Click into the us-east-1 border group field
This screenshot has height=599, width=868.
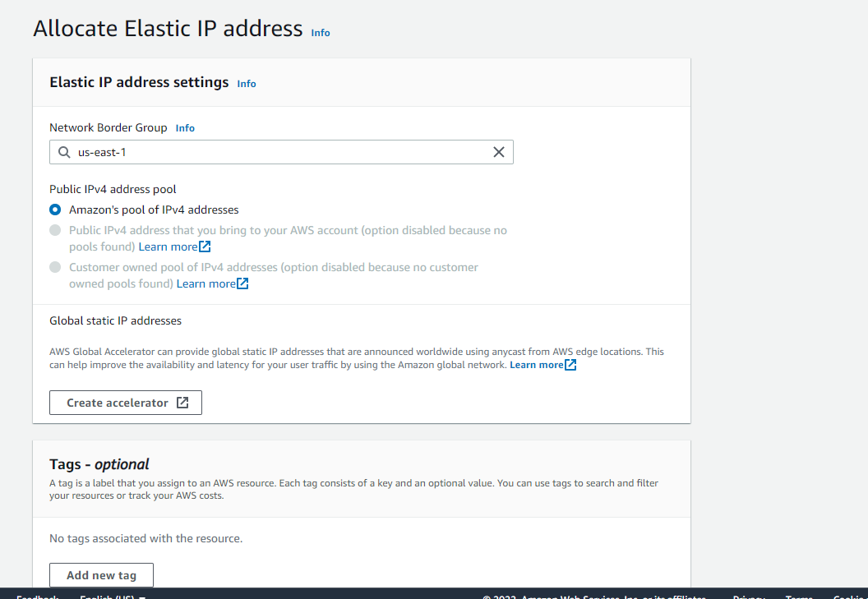click(x=281, y=152)
